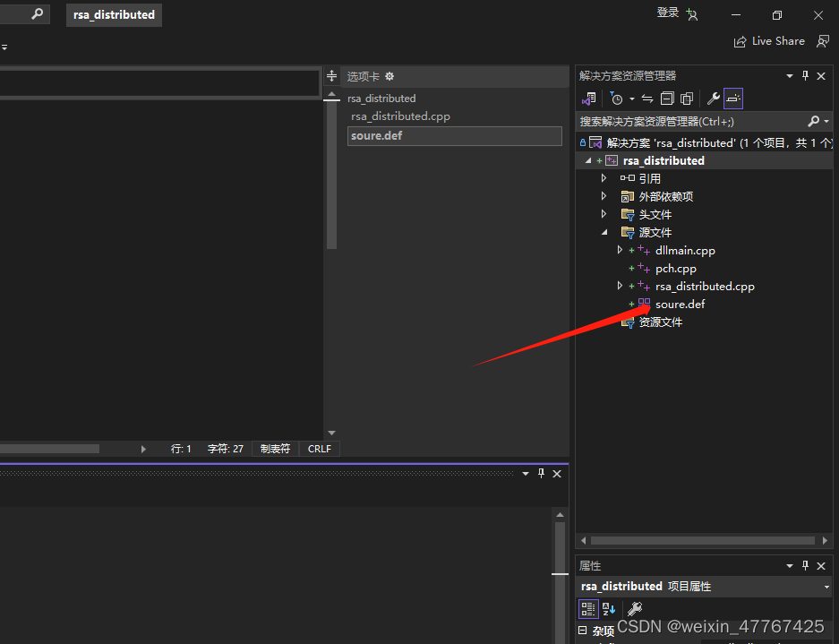Select categorized view in the Properties panel

click(588, 609)
